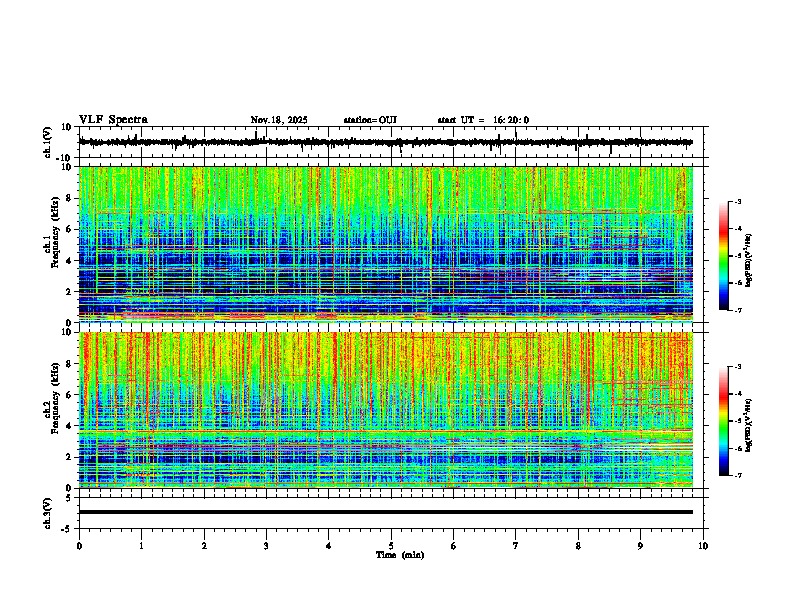The image size is (792, 612).
Task: Click time axis tick label 1
Action: pyautogui.click(x=141, y=546)
